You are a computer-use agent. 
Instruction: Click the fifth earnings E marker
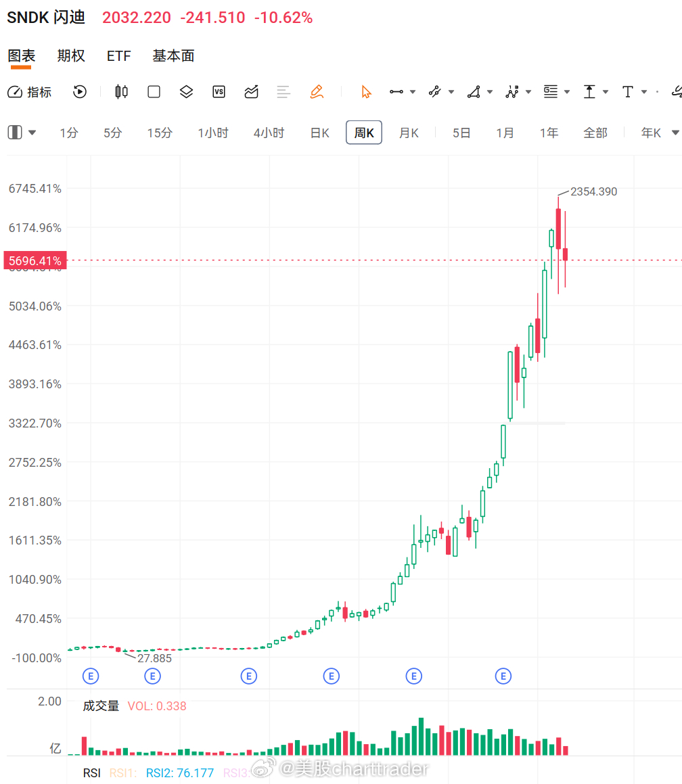[x=413, y=676]
